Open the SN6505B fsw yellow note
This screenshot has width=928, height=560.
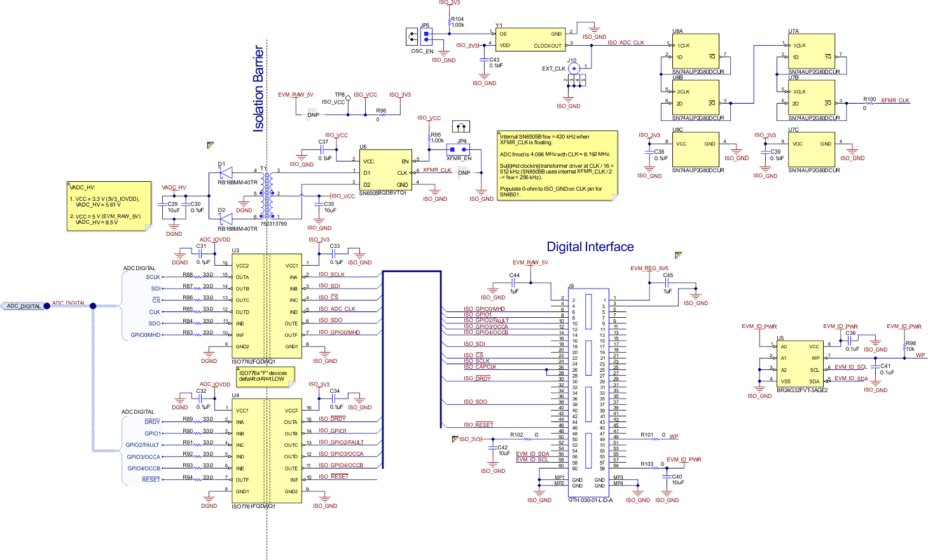[x=557, y=166]
